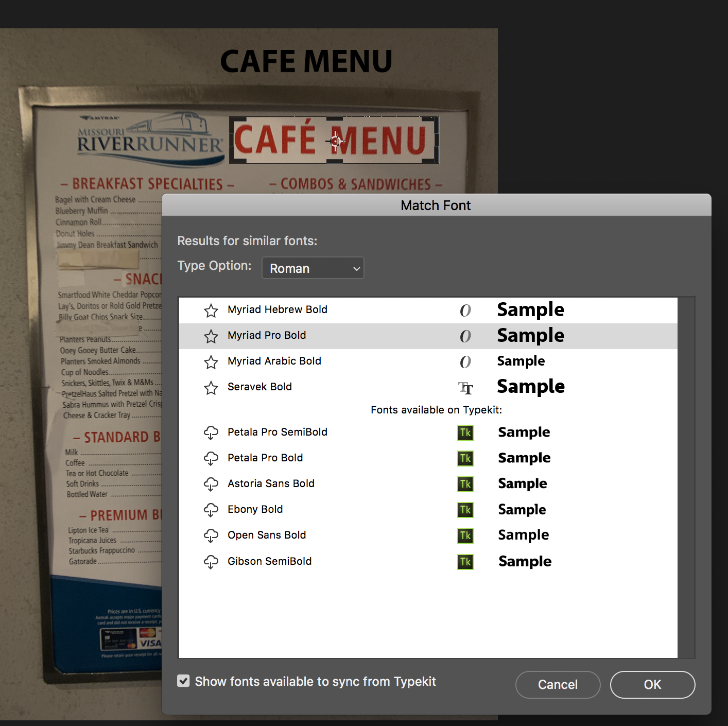Sync Petala Pro SemiBold cloud icon

[x=211, y=433]
